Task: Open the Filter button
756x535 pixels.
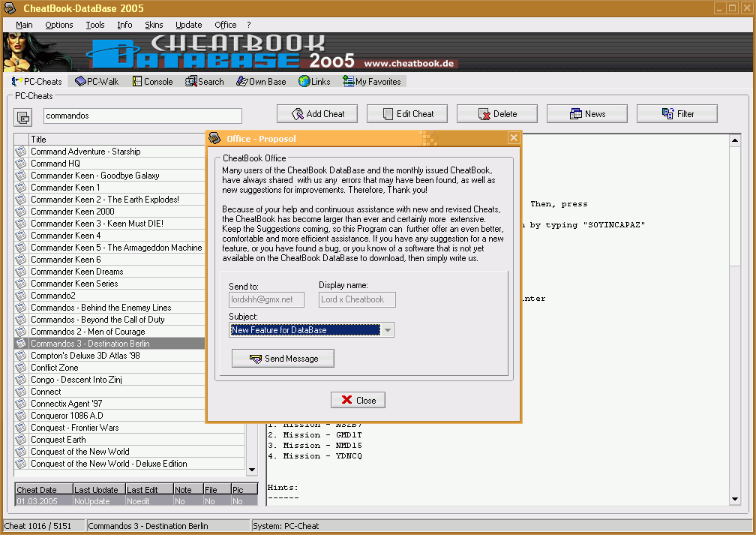Action: pos(676,114)
